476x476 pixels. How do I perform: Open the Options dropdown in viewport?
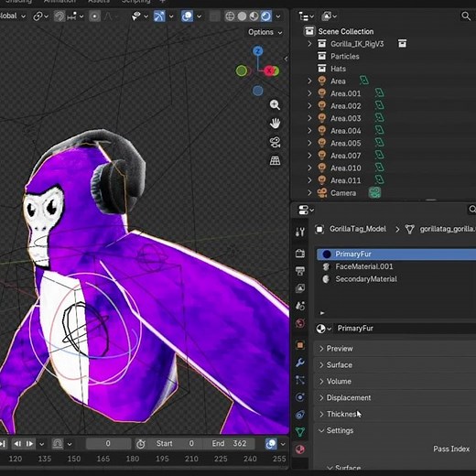(265, 32)
